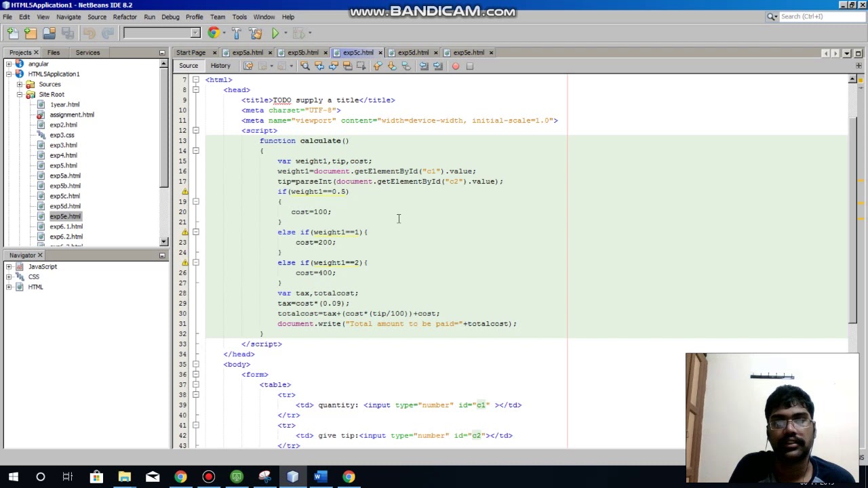Stop macro recording square icon
The width and height of the screenshot is (868, 488).
click(469, 66)
